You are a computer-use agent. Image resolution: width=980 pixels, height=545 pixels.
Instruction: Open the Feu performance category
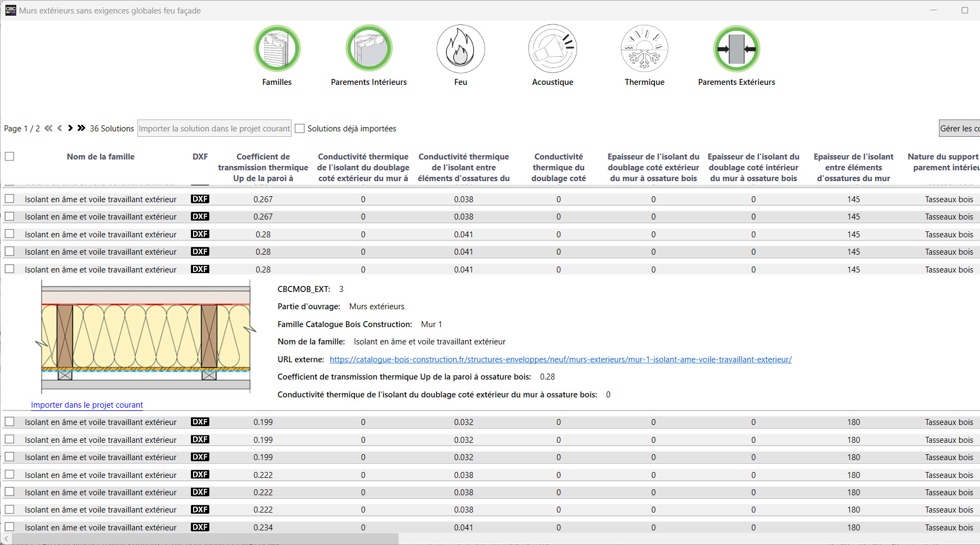click(460, 49)
